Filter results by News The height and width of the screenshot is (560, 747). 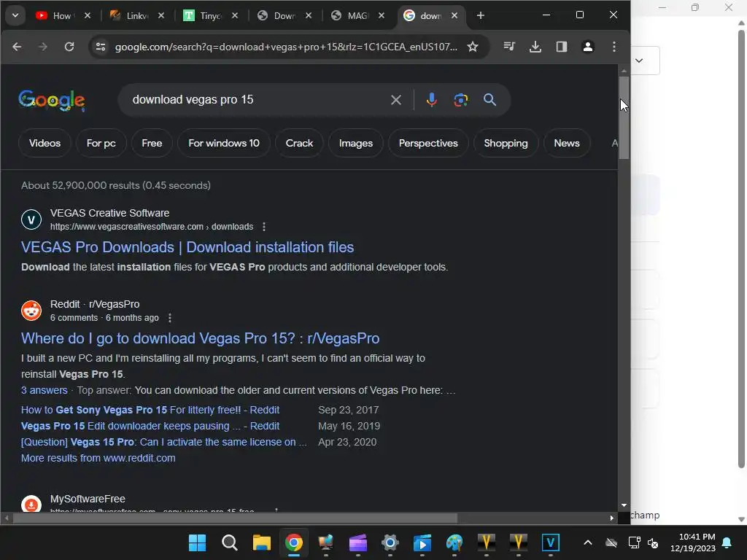pyautogui.click(x=567, y=143)
